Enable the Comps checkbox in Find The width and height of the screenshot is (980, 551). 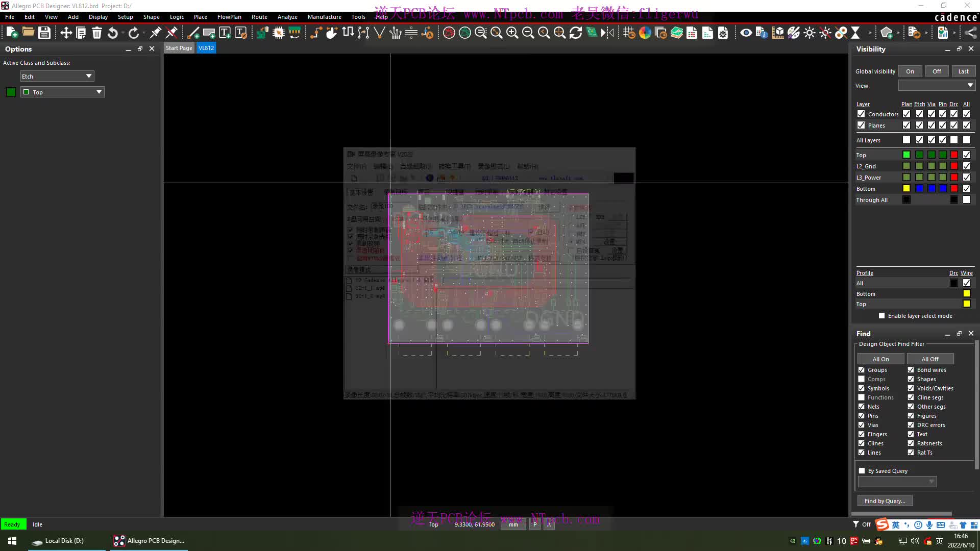(862, 379)
